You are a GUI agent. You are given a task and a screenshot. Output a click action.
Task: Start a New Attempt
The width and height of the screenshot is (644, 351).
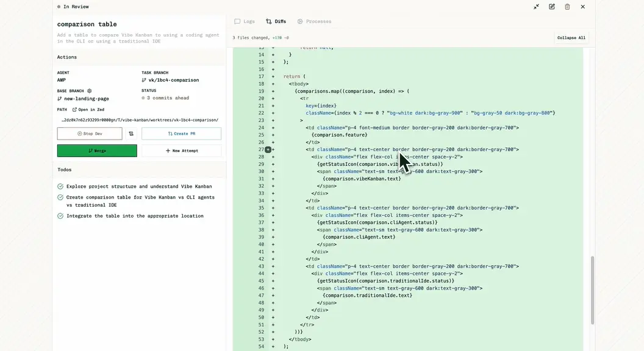[182, 151]
